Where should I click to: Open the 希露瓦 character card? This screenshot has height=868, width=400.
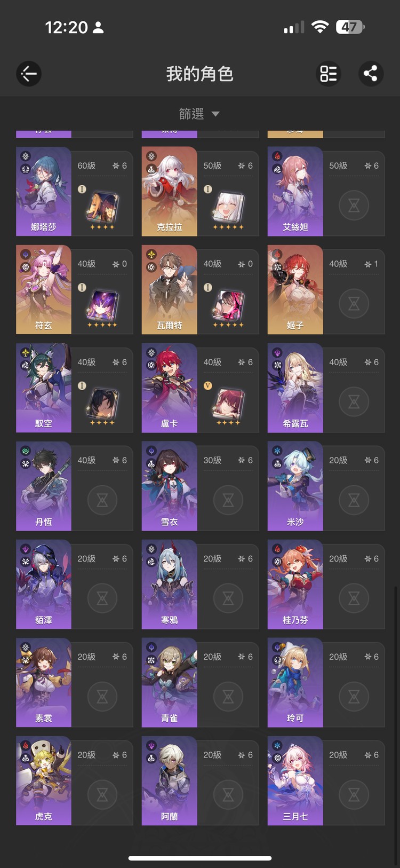[326, 388]
